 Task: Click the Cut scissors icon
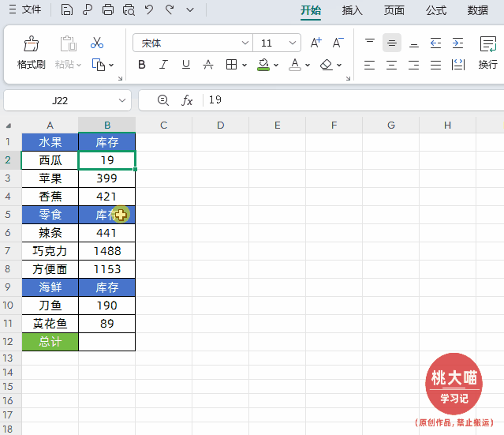point(97,43)
